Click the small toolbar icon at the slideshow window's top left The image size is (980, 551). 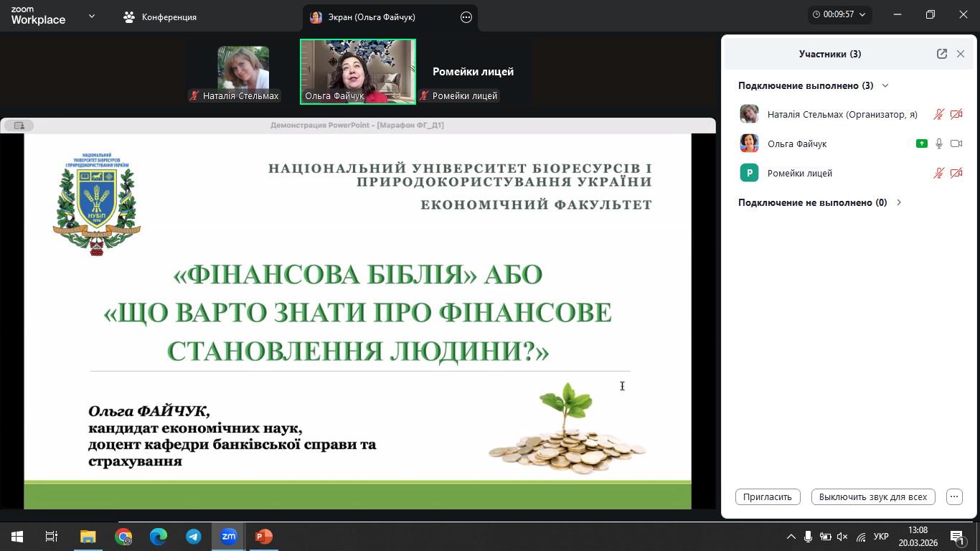click(x=19, y=126)
